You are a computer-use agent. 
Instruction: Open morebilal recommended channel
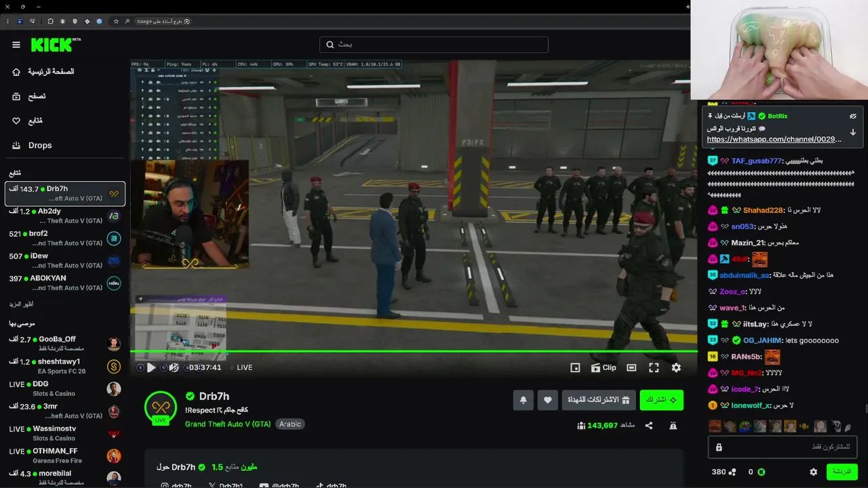pos(65,478)
